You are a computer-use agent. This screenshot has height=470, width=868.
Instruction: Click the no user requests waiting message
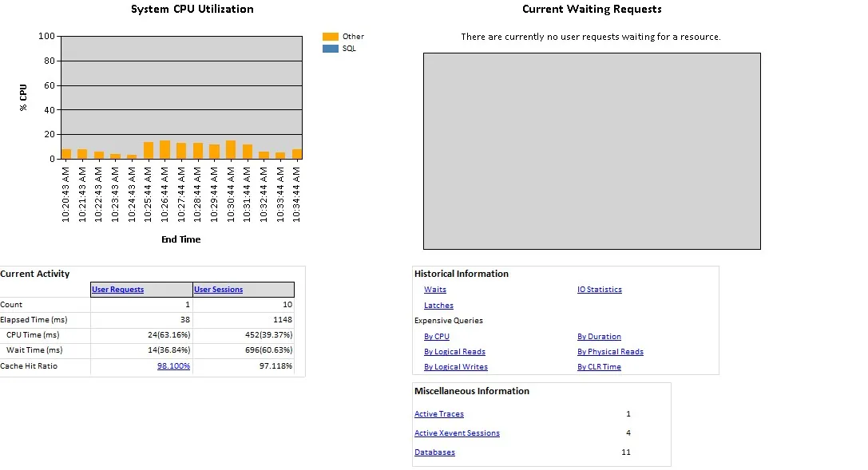(591, 37)
